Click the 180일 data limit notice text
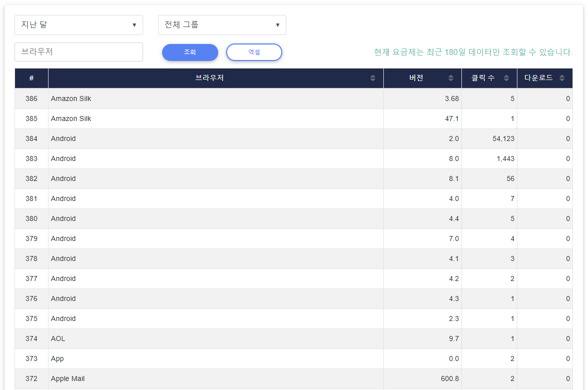The width and height of the screenshot is (588, 390). click(473, 52)
